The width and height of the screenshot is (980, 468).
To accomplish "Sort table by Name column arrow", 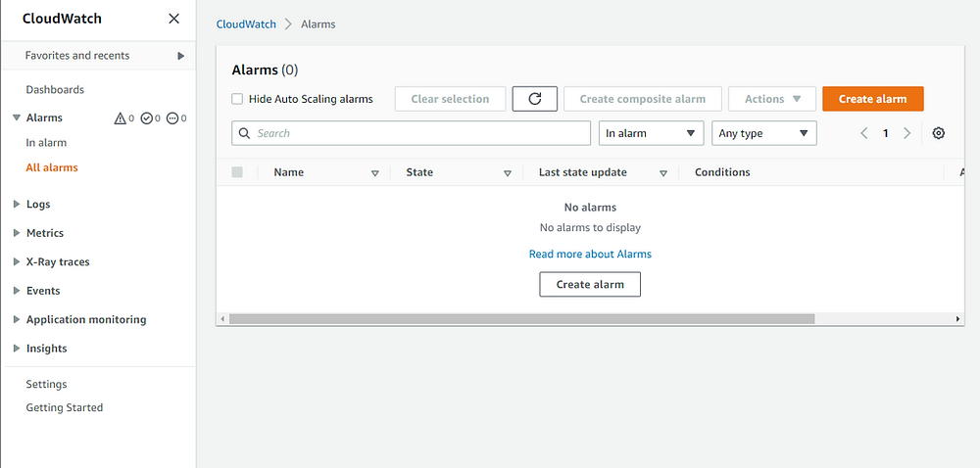I will coord(375,173).
